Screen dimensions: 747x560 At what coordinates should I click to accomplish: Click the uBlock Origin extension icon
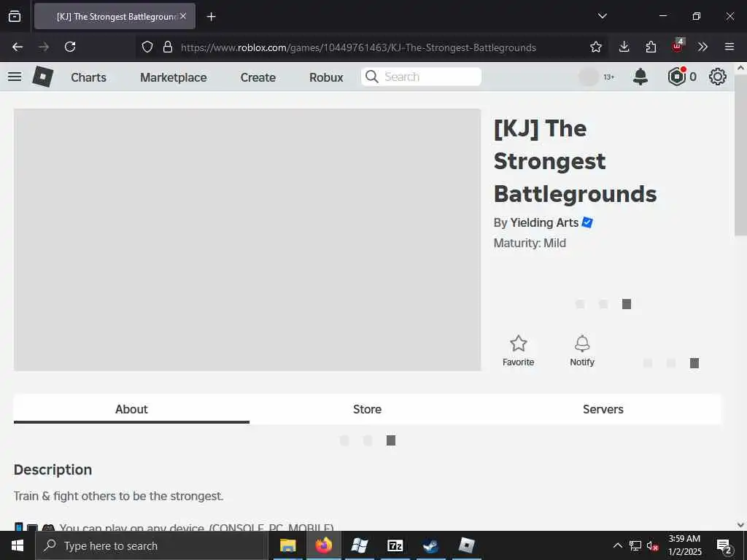(677, 46)
